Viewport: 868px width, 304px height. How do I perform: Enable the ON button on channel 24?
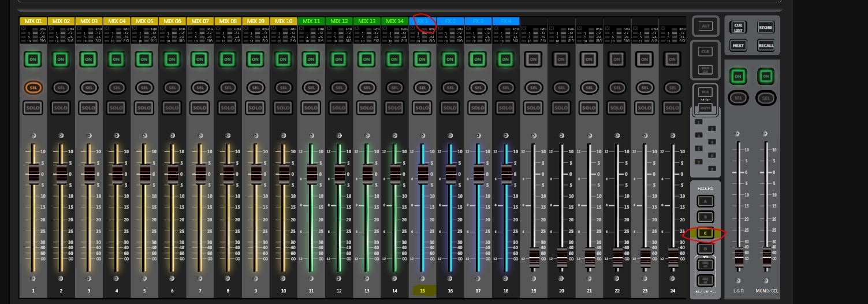click(x=672, y=59)
